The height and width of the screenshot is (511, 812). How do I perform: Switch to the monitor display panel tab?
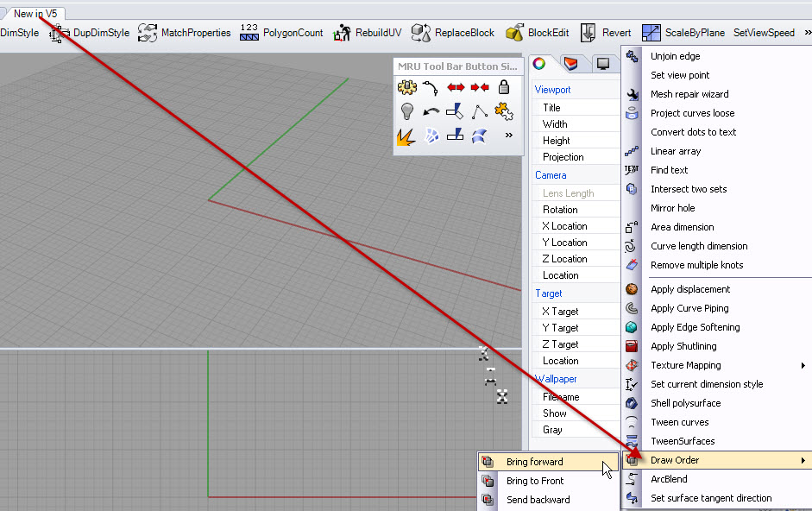point(603,63)
